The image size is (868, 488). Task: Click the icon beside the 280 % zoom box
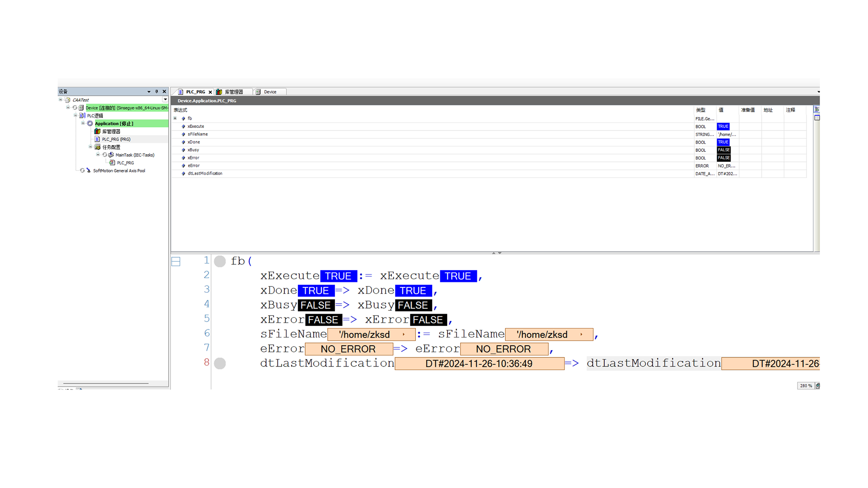point(817,386)
